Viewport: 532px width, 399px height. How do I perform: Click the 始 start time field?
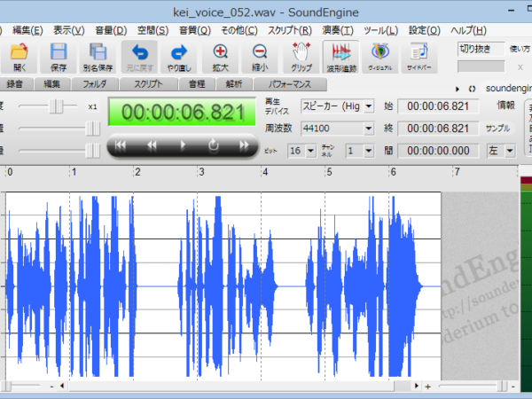pos(438,106)
